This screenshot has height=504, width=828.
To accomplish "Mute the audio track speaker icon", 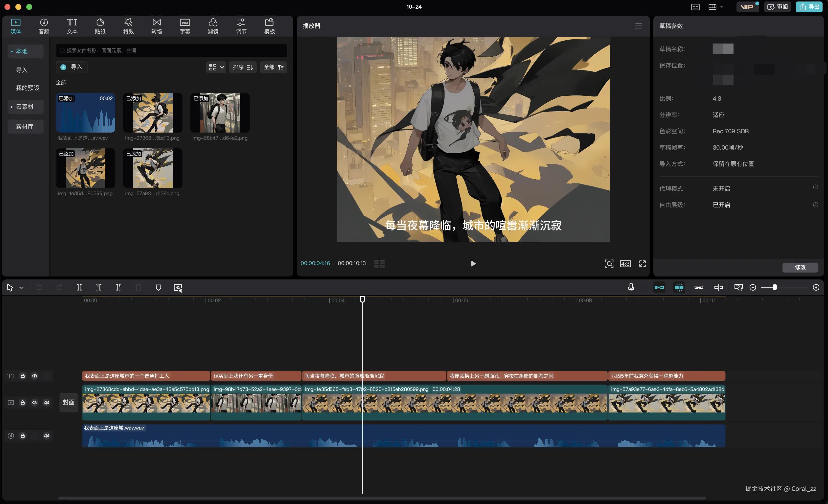I will point(46,436).
